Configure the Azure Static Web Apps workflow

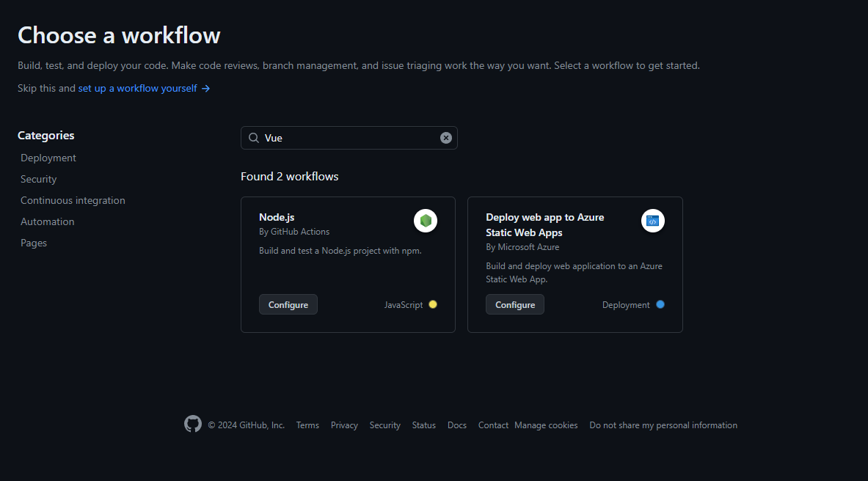515,304
